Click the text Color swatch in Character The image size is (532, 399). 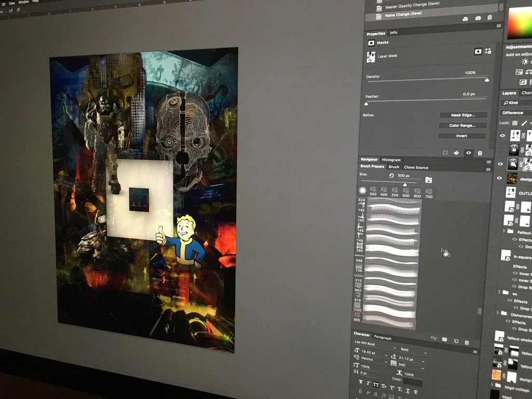click(x=413, y=382)
